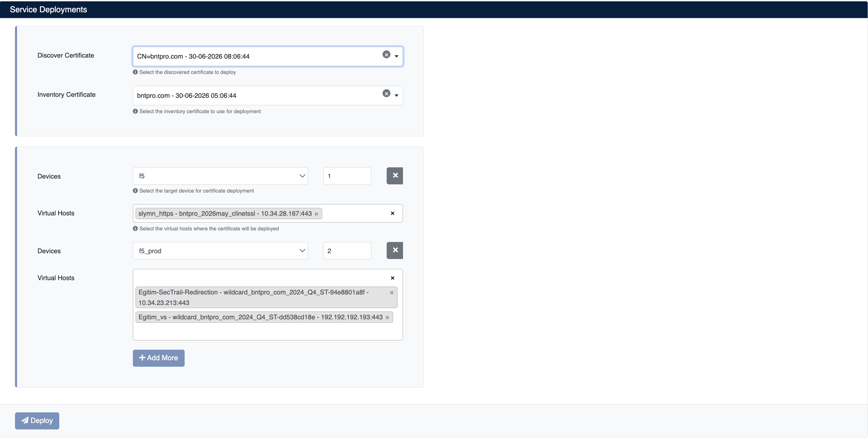Screen dimensions: 868x441
Task: Click inside the f5_prod Virtual Hosts box
Action: (x=268, y=305)
